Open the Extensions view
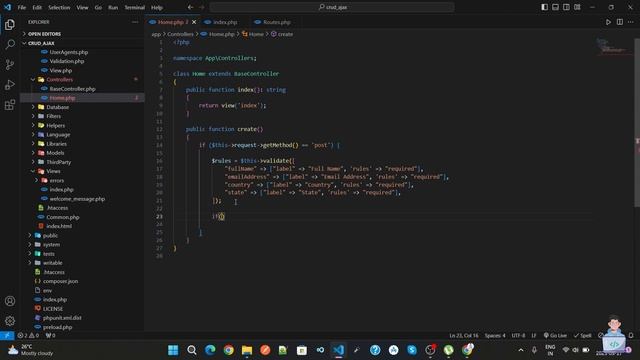The height and width of the screenshot is (360, 640). [10, 105]
